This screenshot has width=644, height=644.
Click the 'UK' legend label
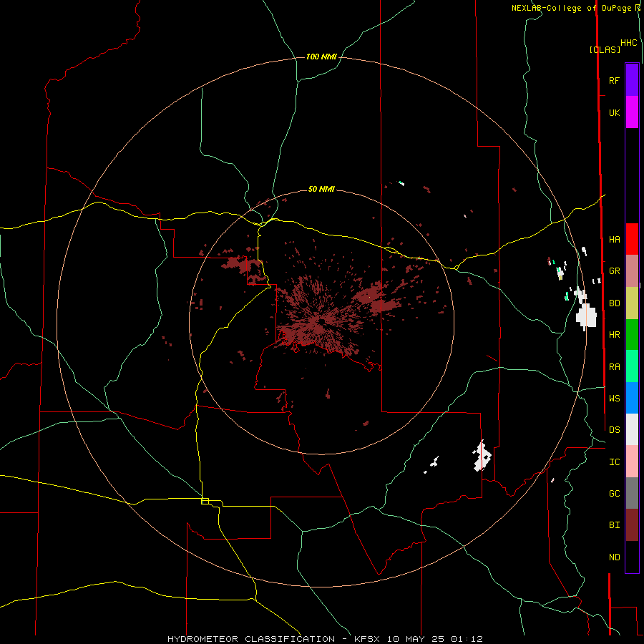[614, 112]
